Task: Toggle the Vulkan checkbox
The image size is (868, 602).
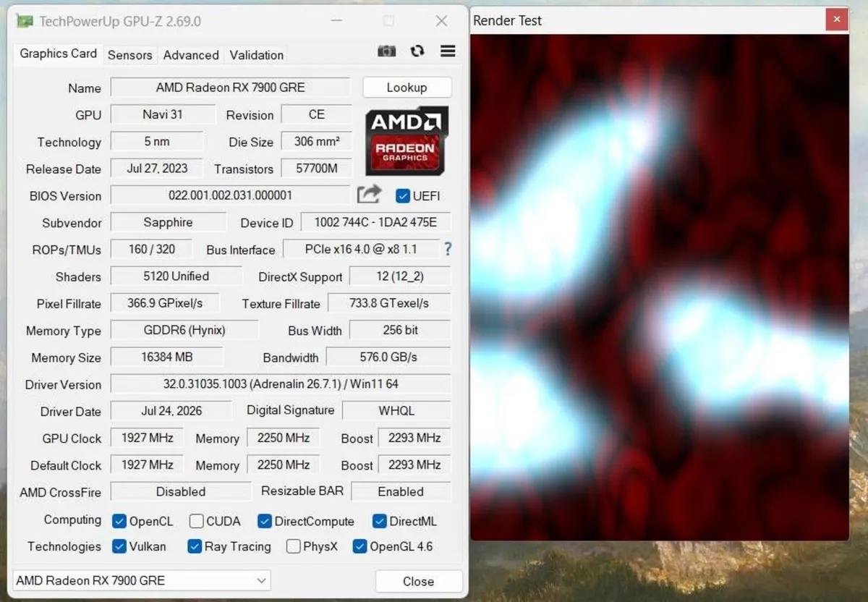Action: [119, 546]
